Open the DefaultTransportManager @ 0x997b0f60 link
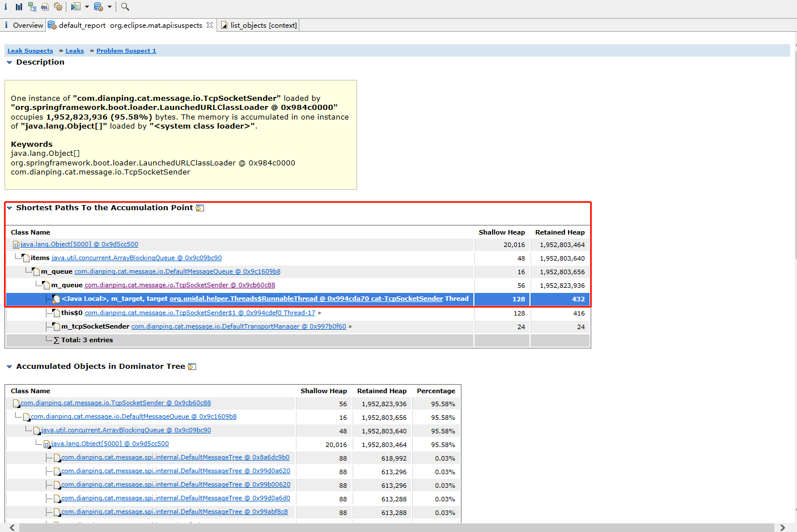The image size is (797, 532). [238, 326]
